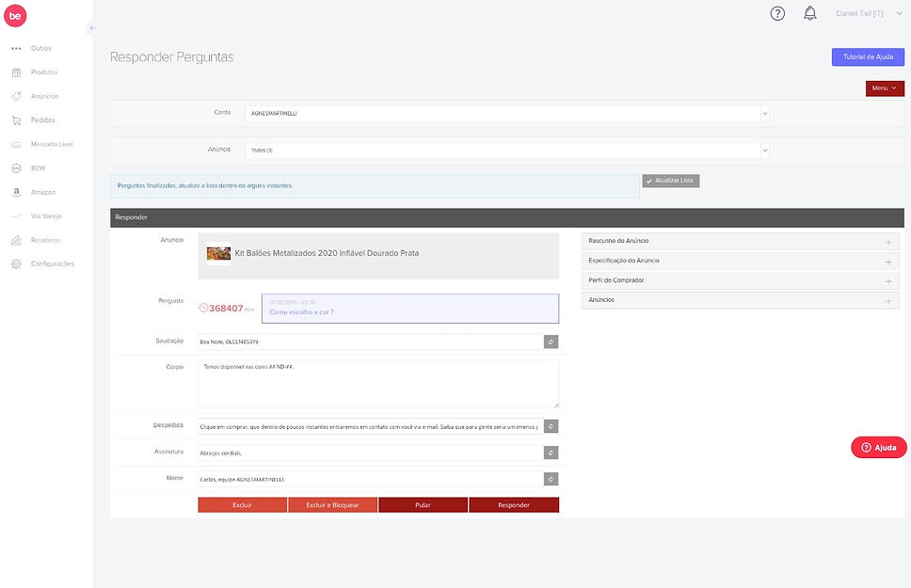
Task: Click Tutorial de Ajuda button
Action: tap(868, 57)
